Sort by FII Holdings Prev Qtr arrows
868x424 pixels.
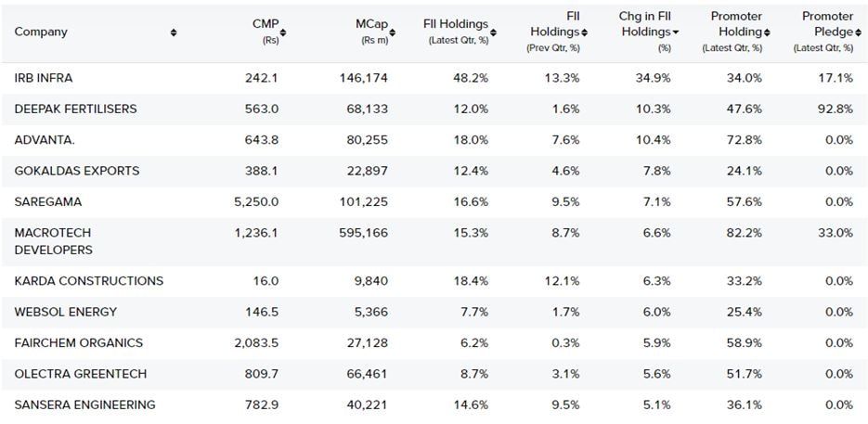(x=584, y=32)
